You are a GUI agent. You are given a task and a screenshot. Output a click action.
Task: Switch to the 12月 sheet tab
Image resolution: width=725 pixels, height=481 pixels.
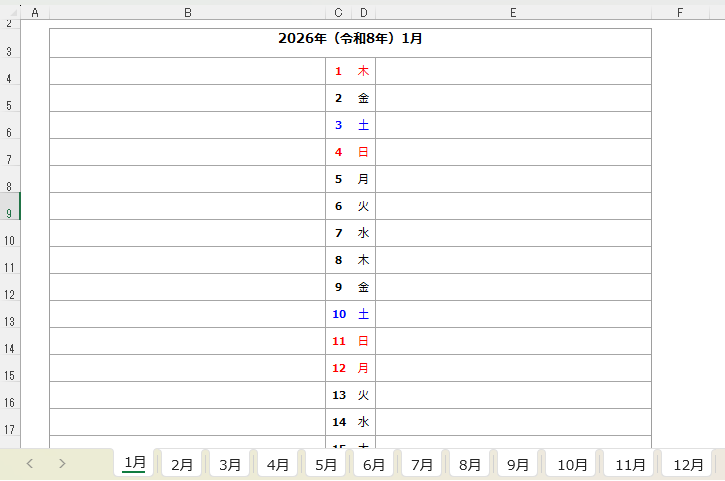pyautogui.click(x=688, y=465)
